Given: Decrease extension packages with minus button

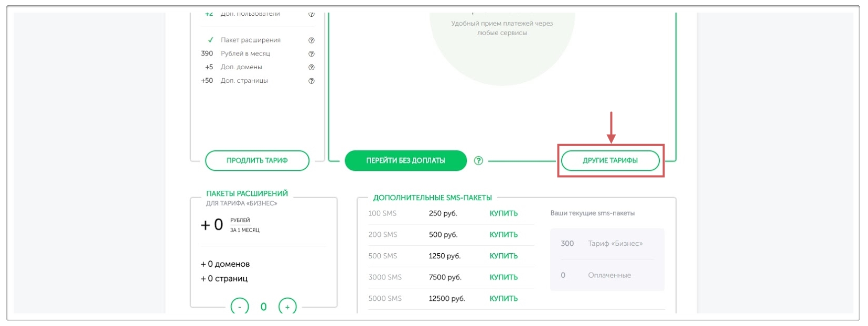Looking at the screenshot, I should [240, 307].
